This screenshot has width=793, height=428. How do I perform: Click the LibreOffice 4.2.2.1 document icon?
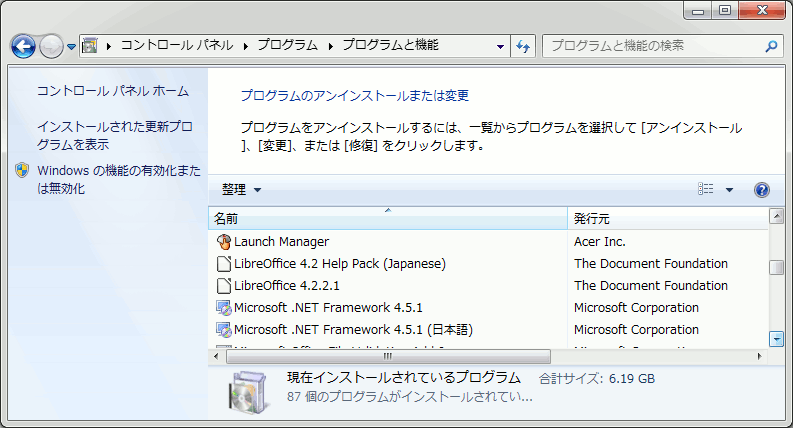(x=224, y=286)
